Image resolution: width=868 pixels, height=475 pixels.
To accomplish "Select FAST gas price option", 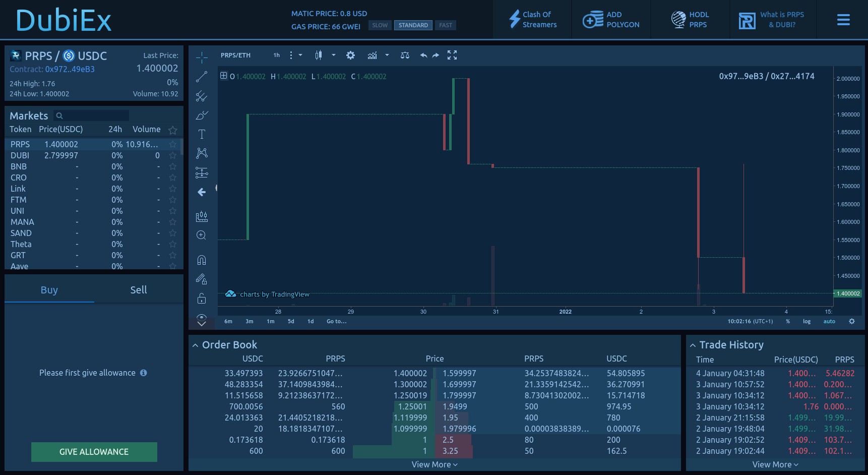I will pyautogui.click(x=446, y=25).
